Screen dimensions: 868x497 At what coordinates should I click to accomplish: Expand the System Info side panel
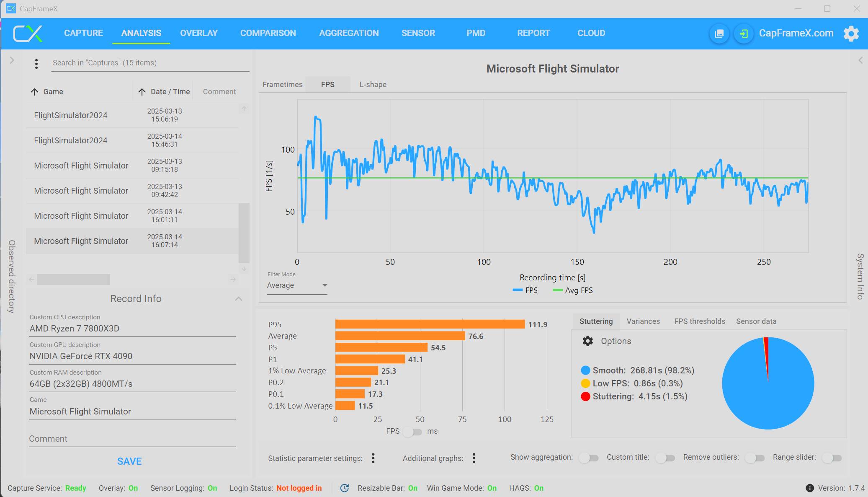(x=860, y=60)
